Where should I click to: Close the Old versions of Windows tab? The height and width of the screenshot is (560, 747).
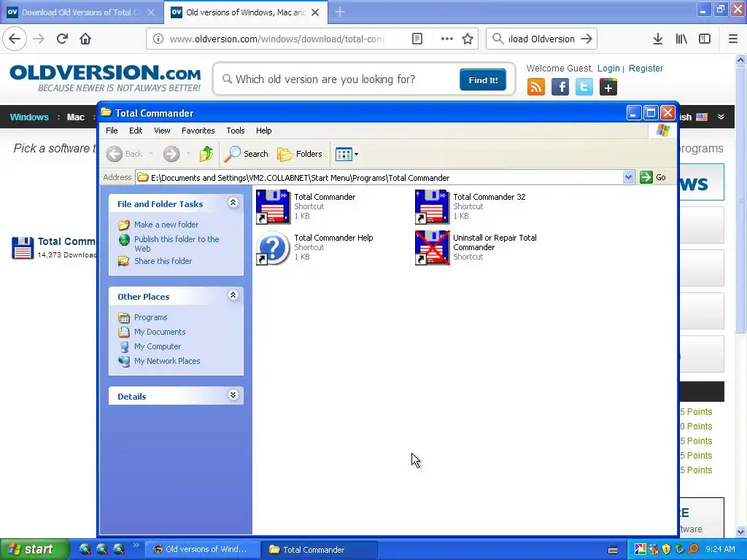pos(315,12)
